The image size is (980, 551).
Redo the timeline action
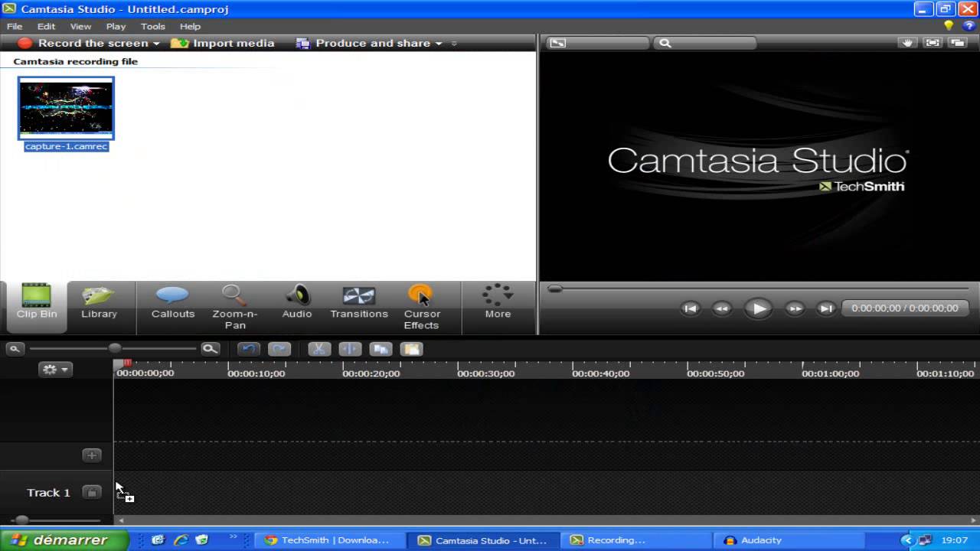pos(279,349)
